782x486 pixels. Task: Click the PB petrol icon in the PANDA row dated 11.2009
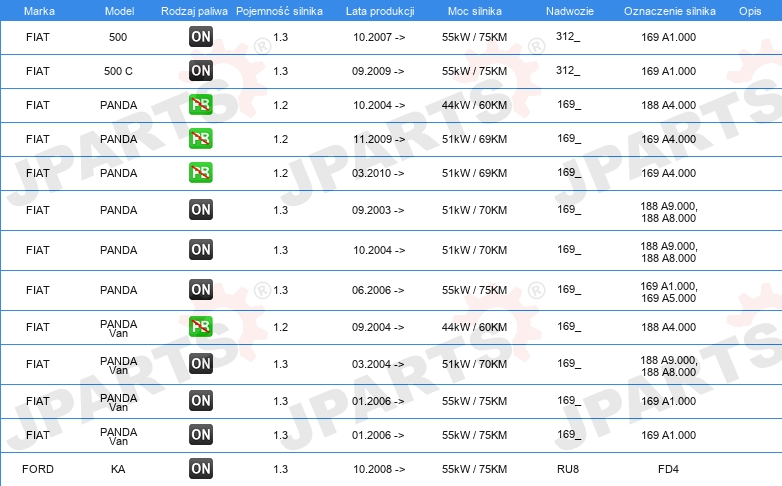(x=200, y=138)
